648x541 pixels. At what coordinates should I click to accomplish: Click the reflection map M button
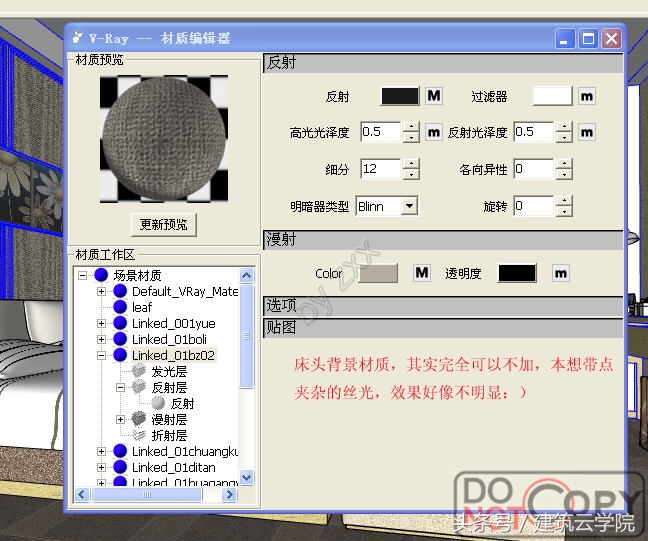pos(434,96)
